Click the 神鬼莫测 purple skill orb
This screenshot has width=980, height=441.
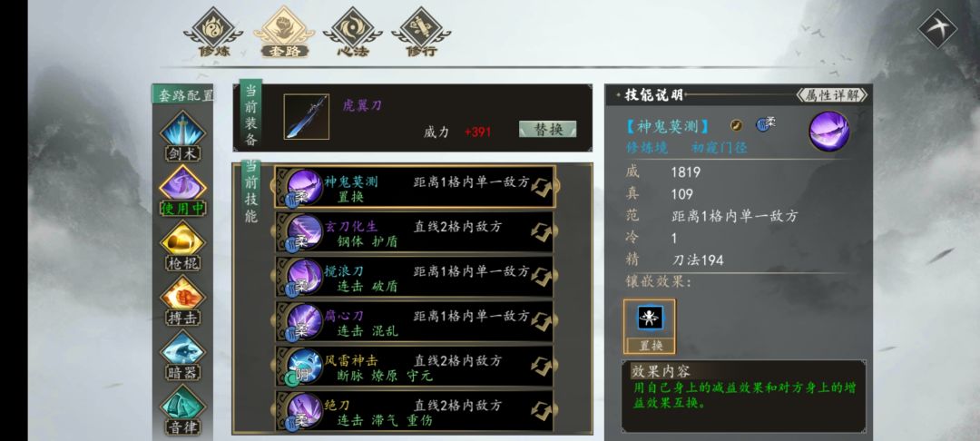tap(828, 132)
